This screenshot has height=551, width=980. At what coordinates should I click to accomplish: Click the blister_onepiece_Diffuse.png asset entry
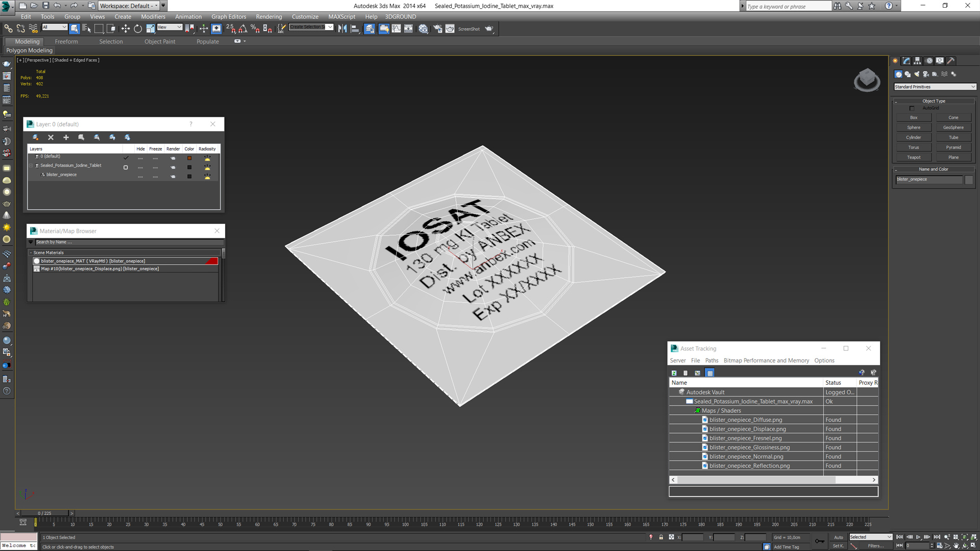tap(746, 419)
